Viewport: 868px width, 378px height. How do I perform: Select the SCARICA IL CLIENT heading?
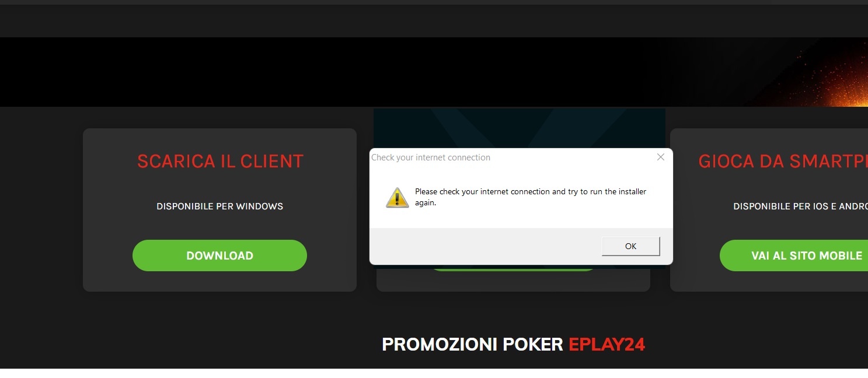220,161
